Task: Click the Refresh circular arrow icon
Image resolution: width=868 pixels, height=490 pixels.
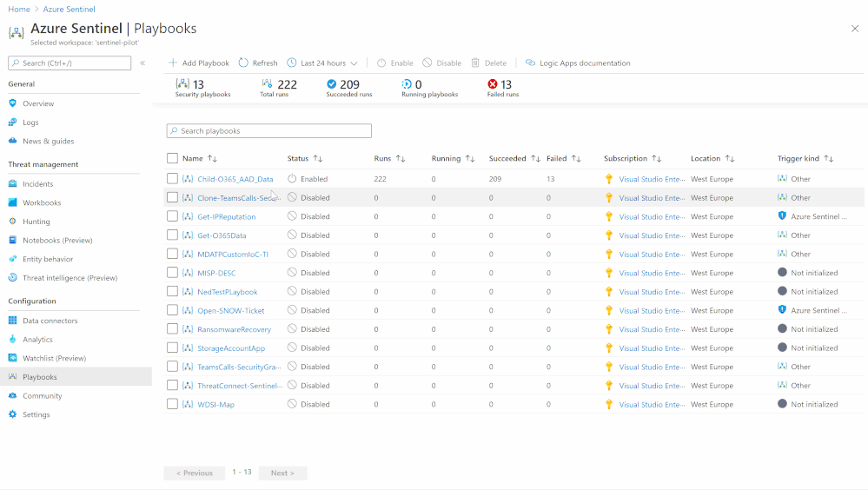Action: 243,63
